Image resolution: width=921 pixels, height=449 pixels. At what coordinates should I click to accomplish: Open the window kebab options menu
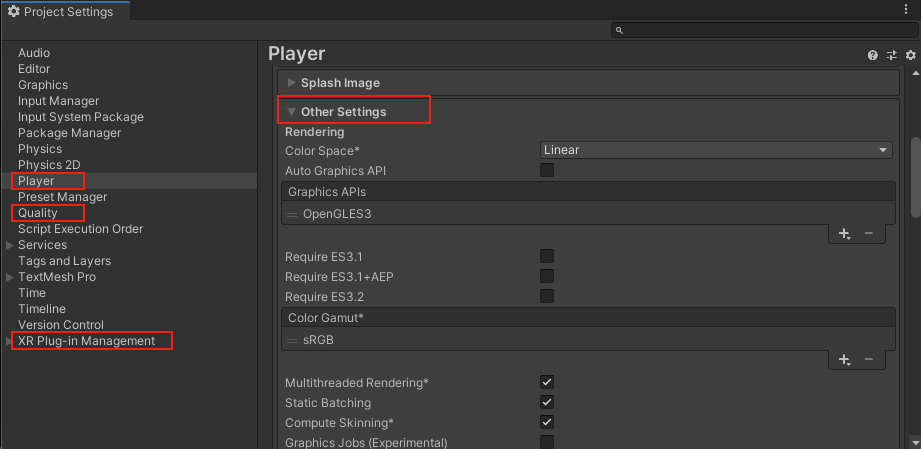pos(905,11)
